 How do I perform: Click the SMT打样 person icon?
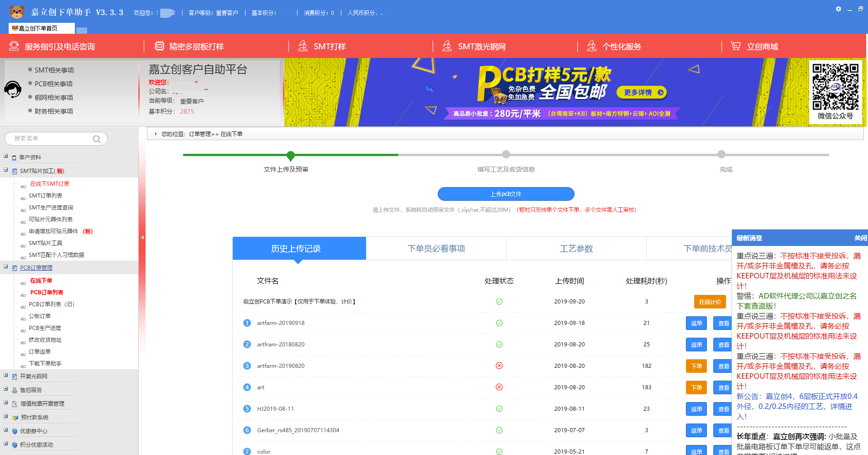point(303,46)
